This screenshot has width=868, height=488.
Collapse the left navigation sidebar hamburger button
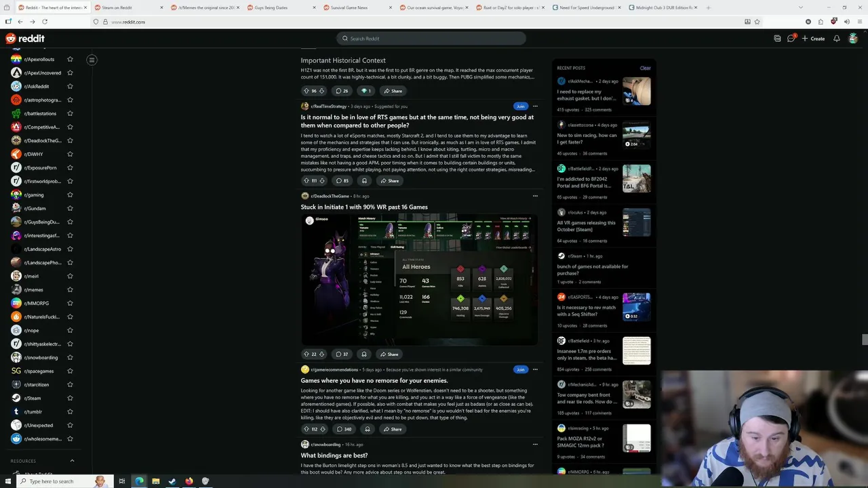click(92, 60)
